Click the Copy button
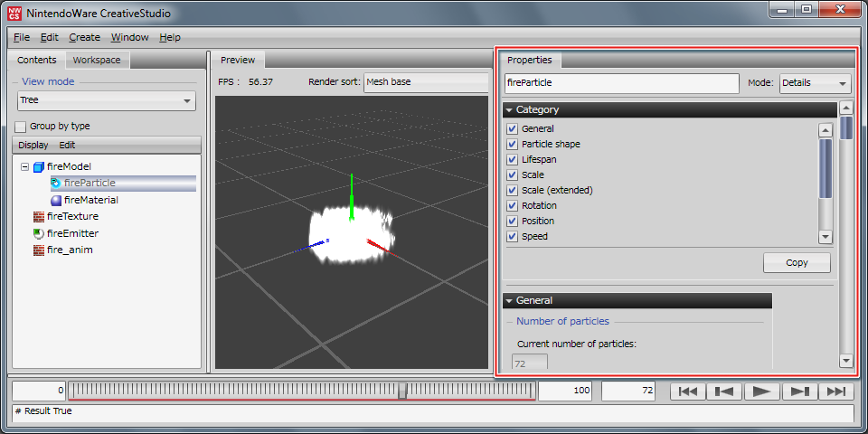 pos(797,263)
